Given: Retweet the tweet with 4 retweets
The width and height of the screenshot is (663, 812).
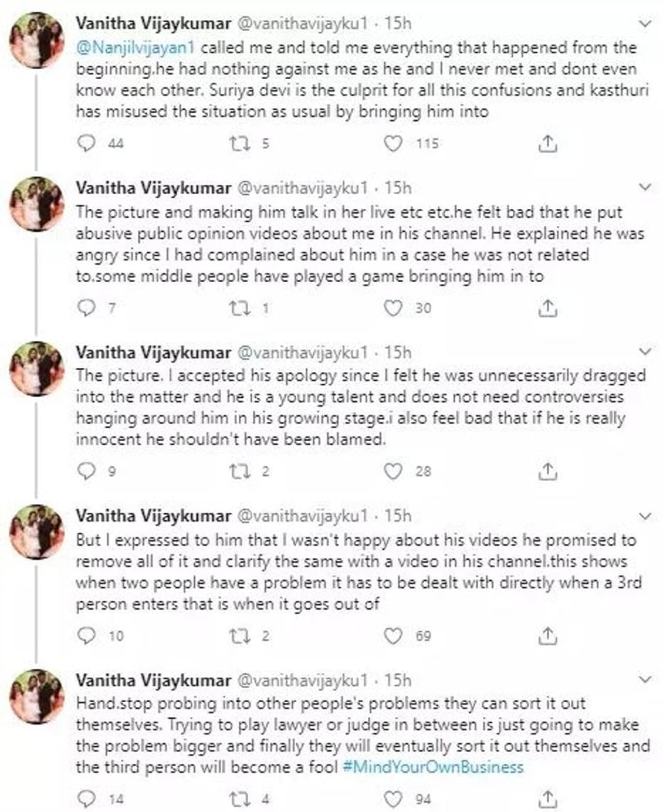Looking at the screenshot, I should point(240,799).
